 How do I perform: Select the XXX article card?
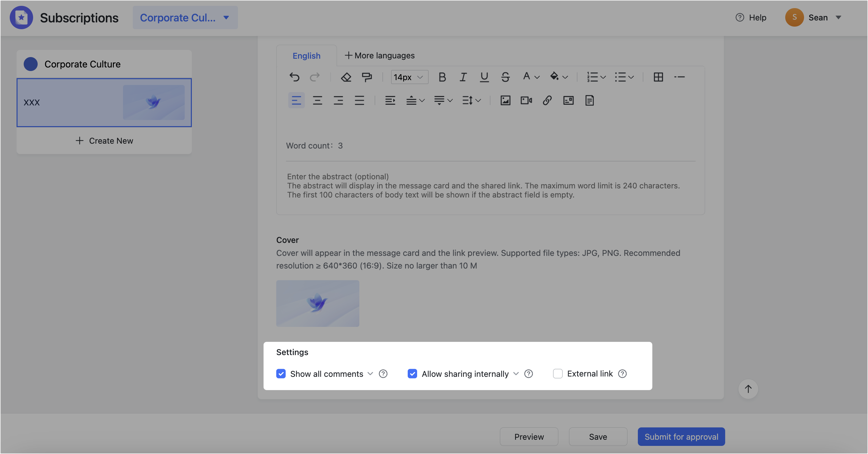click(x=104, y=103)
